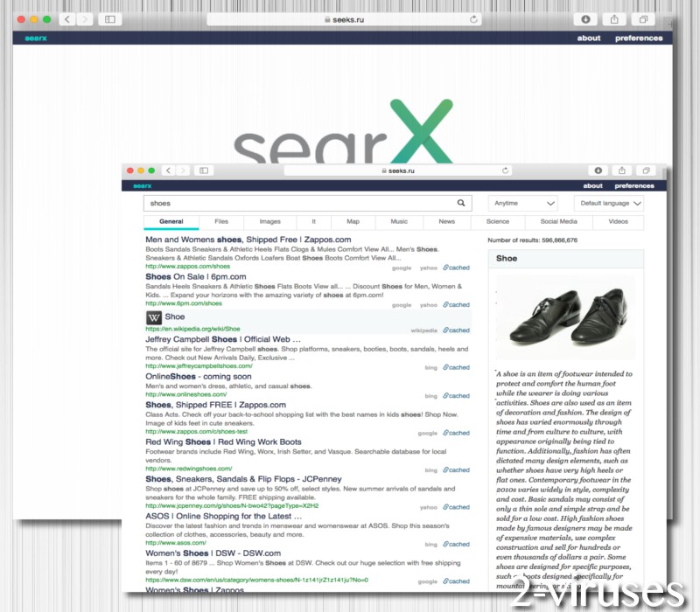This screenshot has width=700, height=612.
Task: Click the reload icon in front window address bar
Action: point(505,170)
